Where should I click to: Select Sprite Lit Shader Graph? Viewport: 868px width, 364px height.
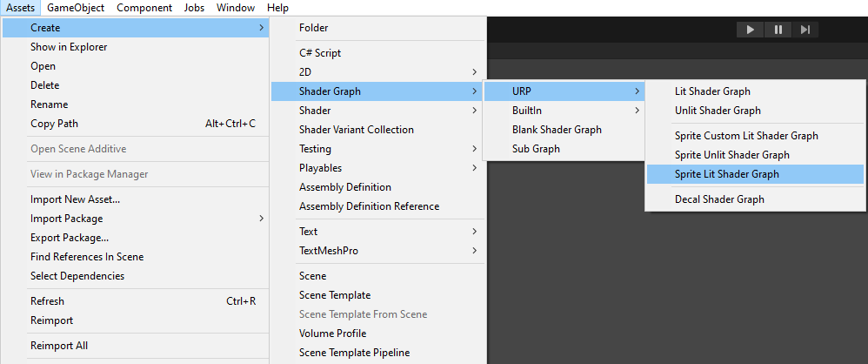point(726,174)
